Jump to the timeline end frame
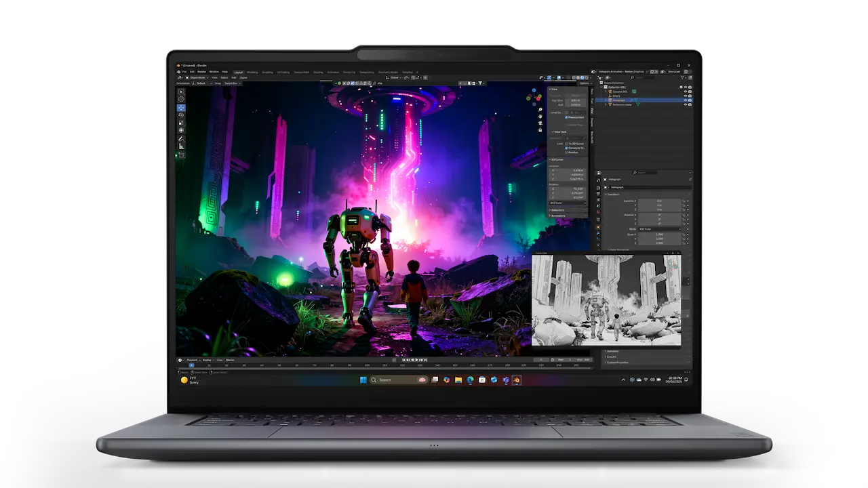868x488 pixels. click(426, 360)
